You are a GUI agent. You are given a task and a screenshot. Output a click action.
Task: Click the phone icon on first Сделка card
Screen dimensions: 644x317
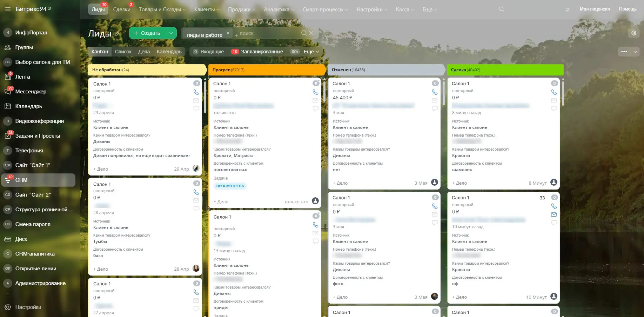pos(554,92)
